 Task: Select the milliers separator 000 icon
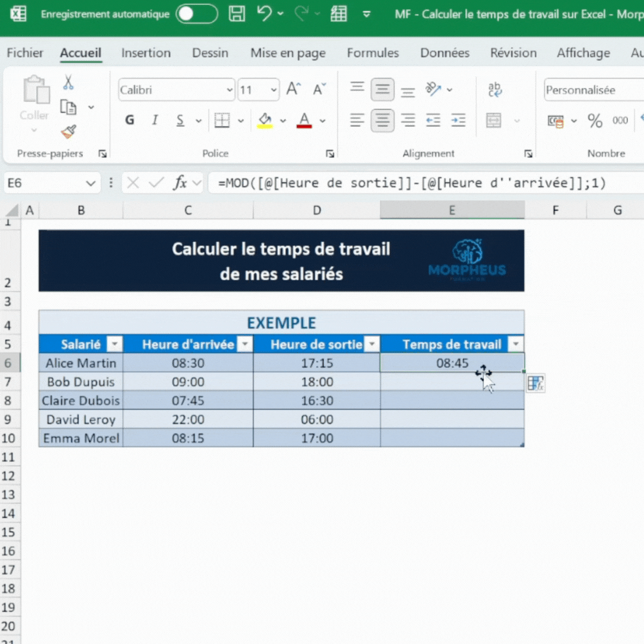(x=620, y=120)
